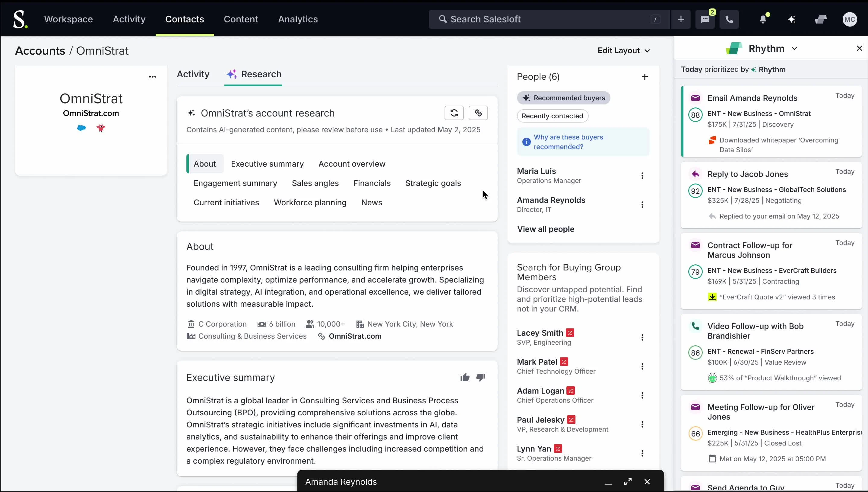Viewport: 868px width, 492px height.
Task: Open Maria Luis contact
Action: (537, 171)
